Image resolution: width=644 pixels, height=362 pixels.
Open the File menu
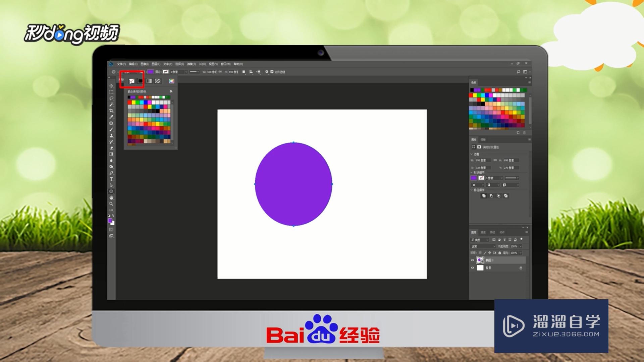click(121, 64)
